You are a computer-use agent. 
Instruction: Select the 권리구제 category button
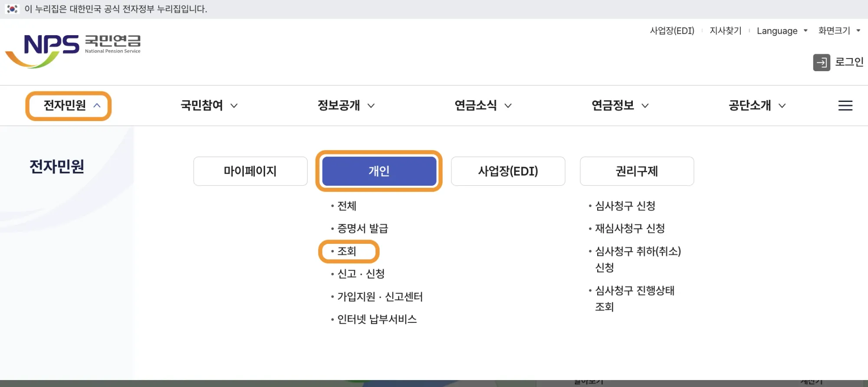click(637, 171)
